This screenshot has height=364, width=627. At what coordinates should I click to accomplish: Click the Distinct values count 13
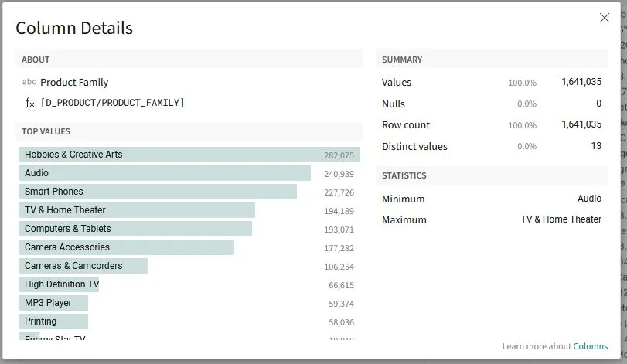click(595, 146)
